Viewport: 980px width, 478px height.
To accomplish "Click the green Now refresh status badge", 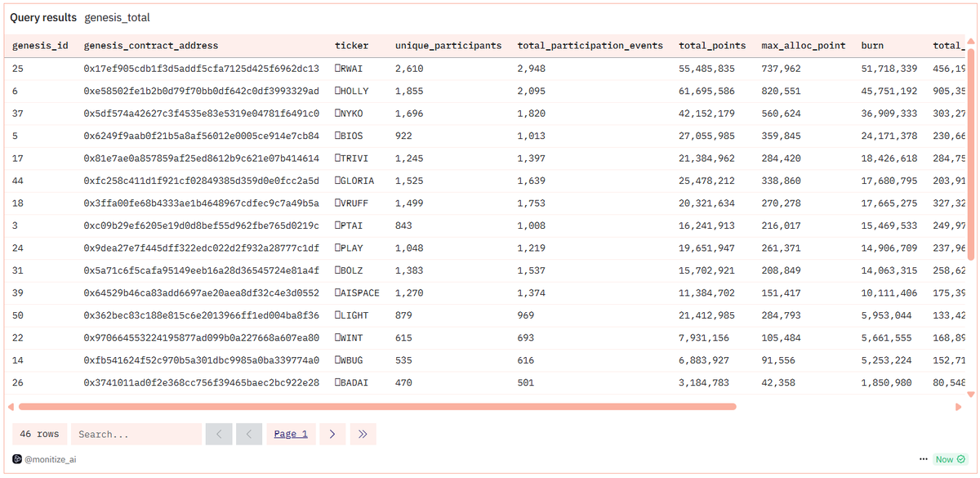I will 951,459.
